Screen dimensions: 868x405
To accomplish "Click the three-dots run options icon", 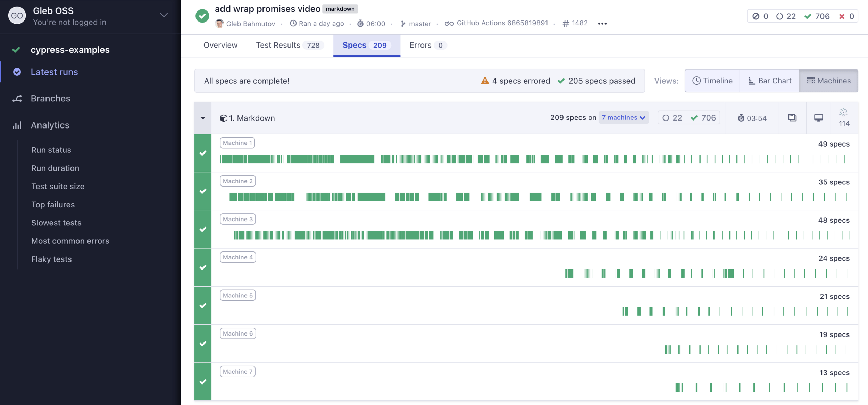I will (x=602, y=24).
